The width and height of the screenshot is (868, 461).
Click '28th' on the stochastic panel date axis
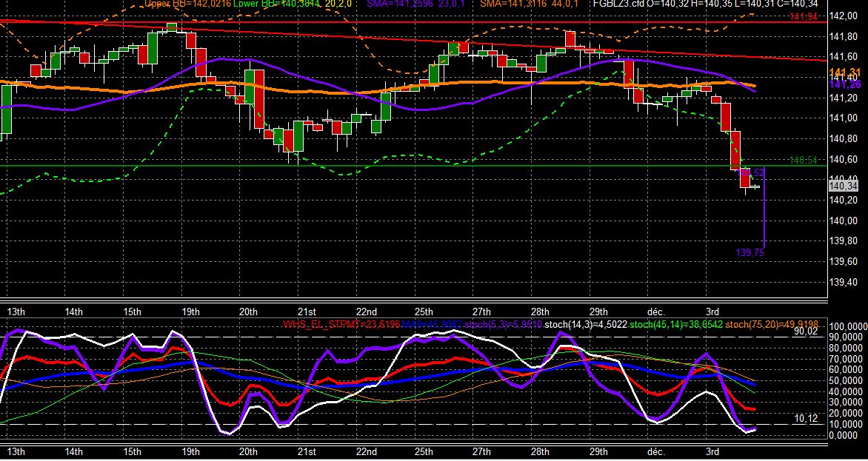(x=540, y=451)
